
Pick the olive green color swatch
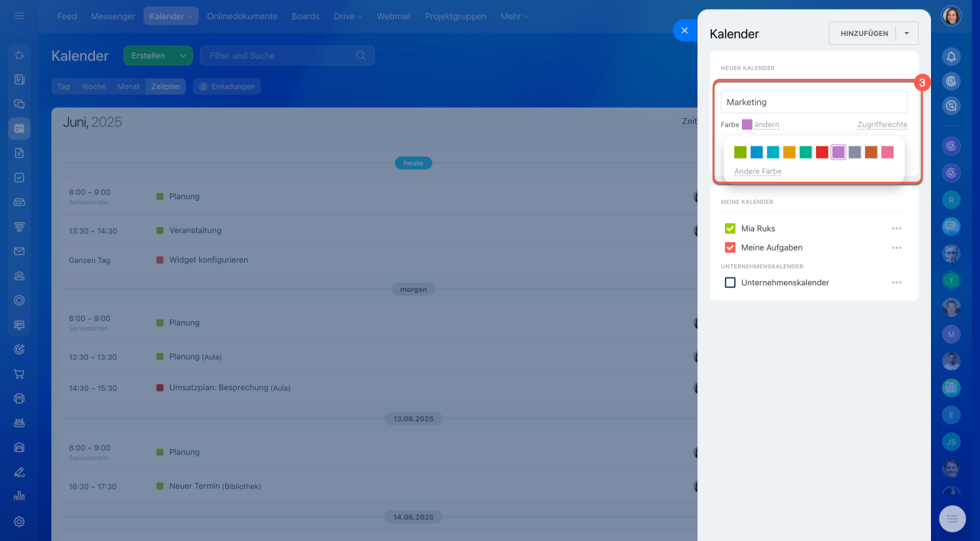(x=740, y=152)
